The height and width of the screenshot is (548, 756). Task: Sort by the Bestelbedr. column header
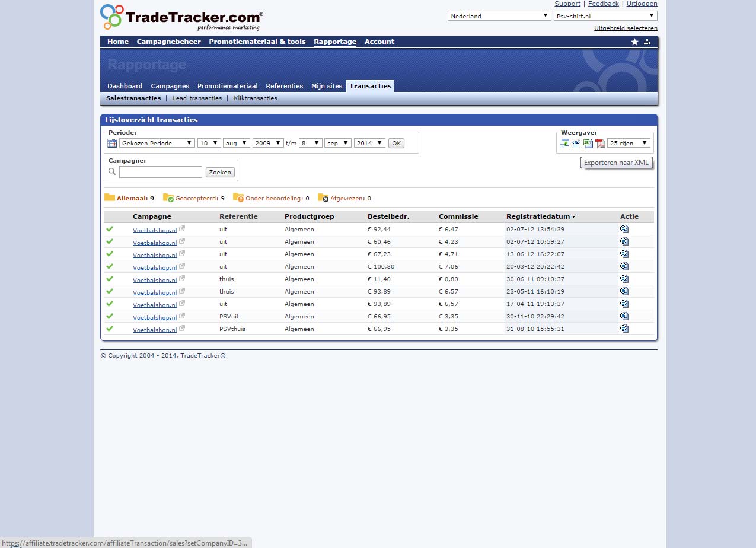388,216
